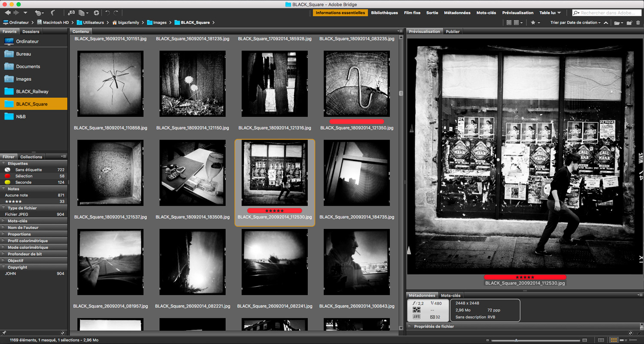Go to Macintosh HD in path bar
The width and height of the screenshot is (644, 344).
click(x=53, y=22)
